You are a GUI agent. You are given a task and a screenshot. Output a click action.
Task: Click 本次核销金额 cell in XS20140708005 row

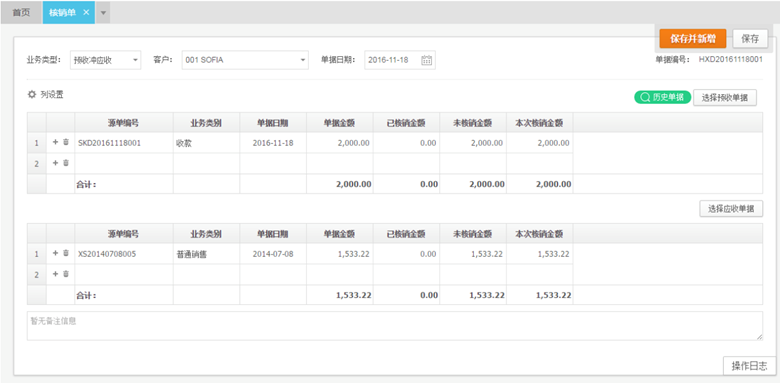(540, 254)
